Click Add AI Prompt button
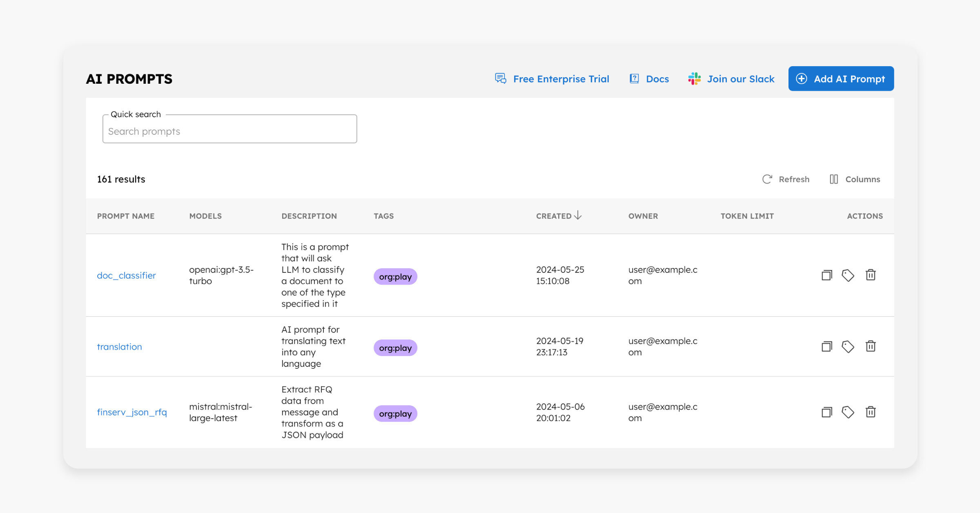980x513 pixels. pos(841,79)
